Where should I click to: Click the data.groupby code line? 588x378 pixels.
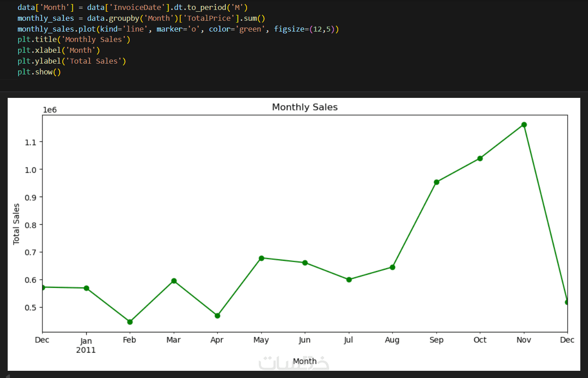[x=141, y=18]
